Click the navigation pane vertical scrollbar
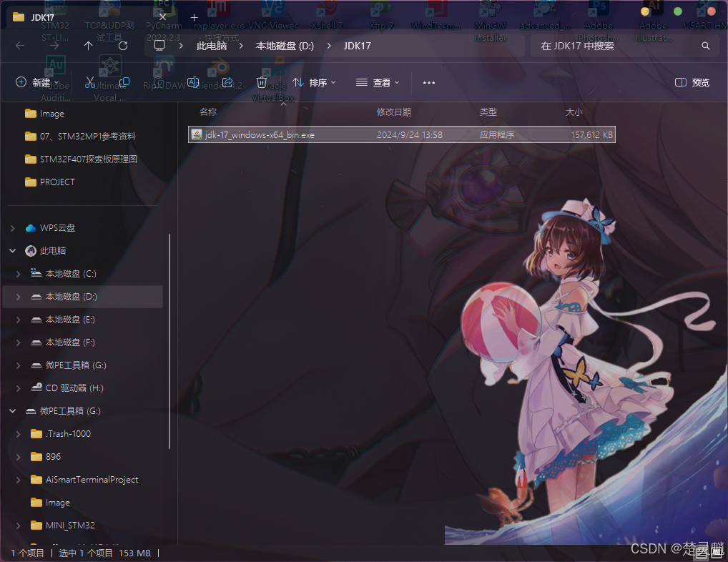 tap(169, 341)
